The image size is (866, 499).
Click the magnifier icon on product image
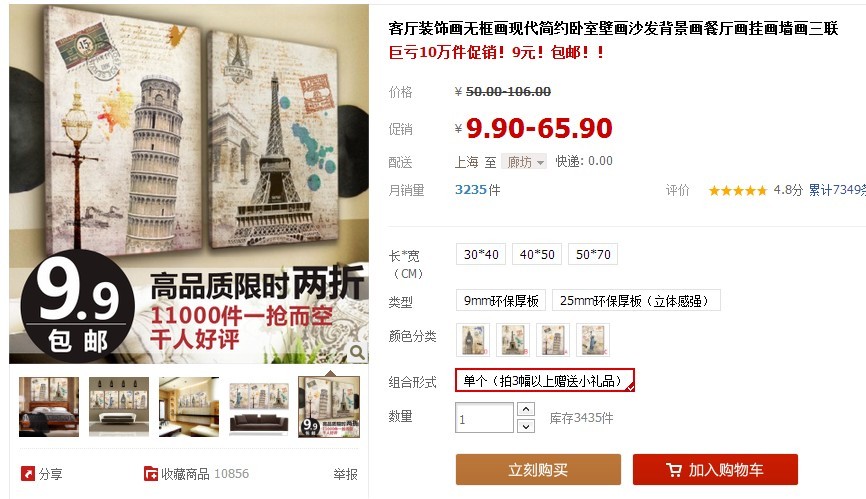click(357, 352)
